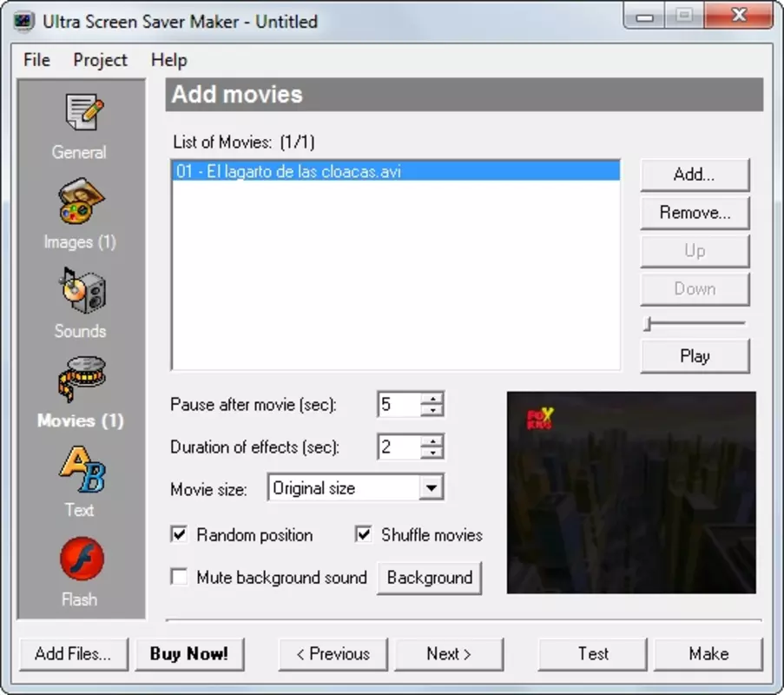
Task: Click the Make button
Action: [x=708, y=654]
